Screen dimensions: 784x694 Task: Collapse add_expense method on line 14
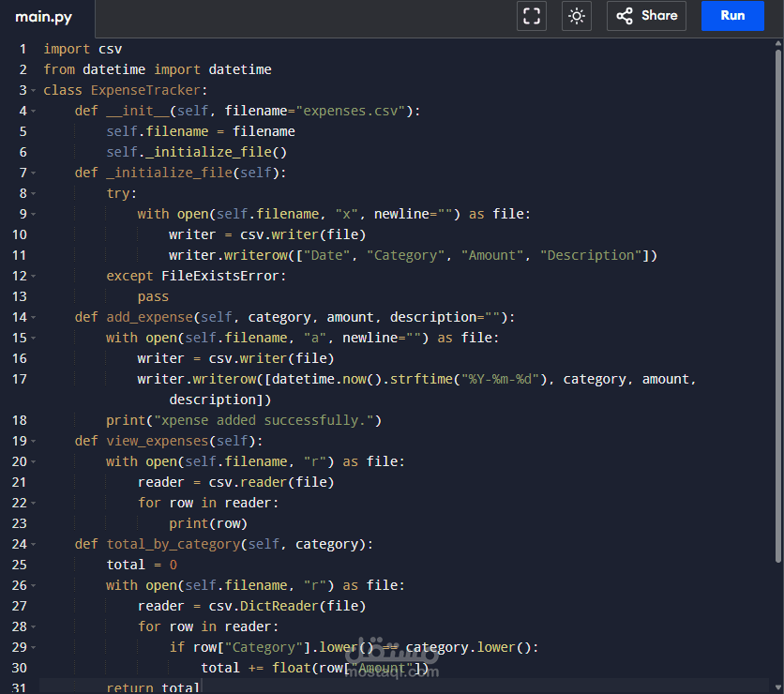click(x=34, y=318)
